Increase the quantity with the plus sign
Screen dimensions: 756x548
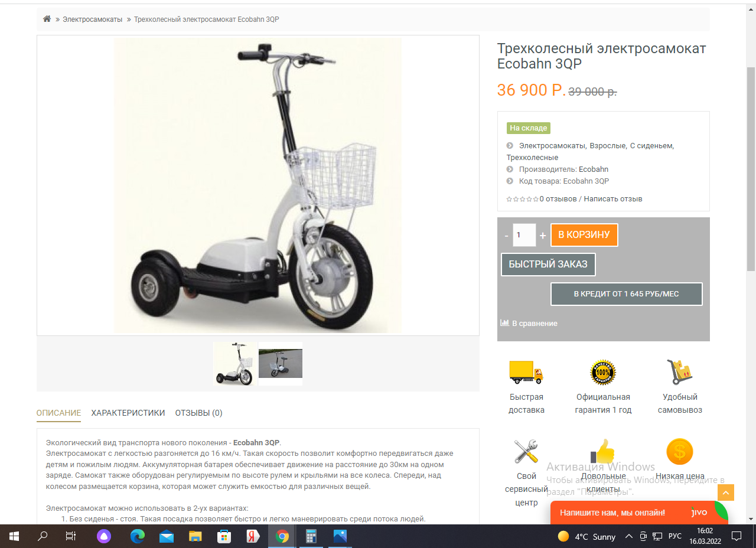coord(543,236)
